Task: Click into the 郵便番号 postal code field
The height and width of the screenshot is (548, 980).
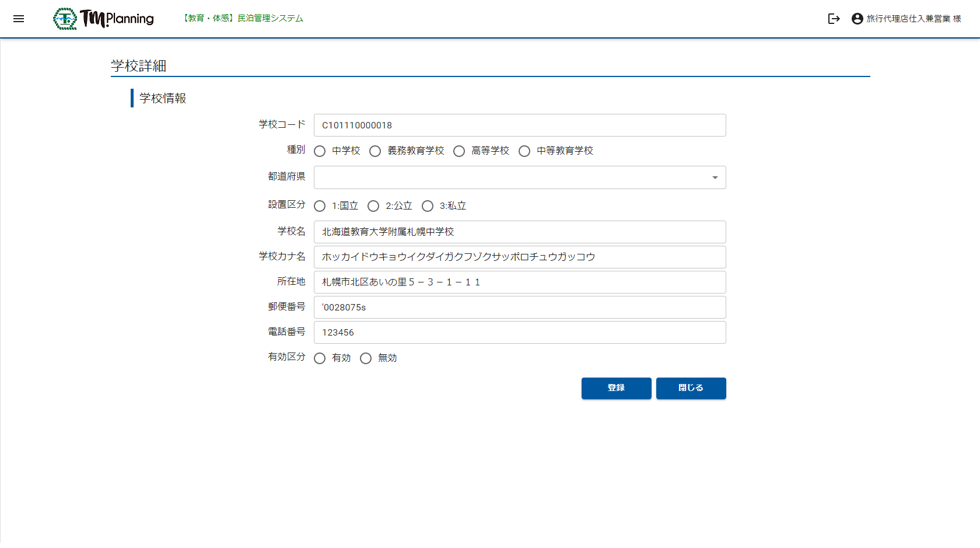Action: [519, 308]
